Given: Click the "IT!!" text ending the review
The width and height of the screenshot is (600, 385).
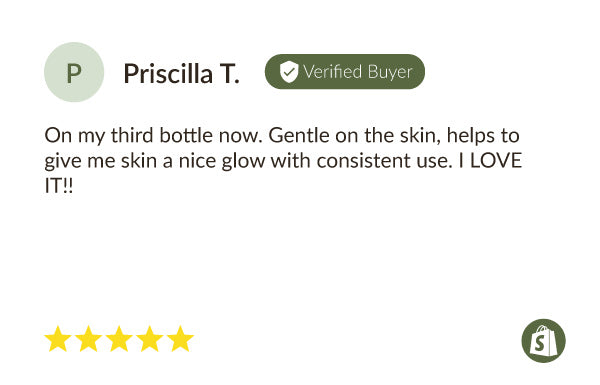Looking at the screenshot, I should [59, 186].
